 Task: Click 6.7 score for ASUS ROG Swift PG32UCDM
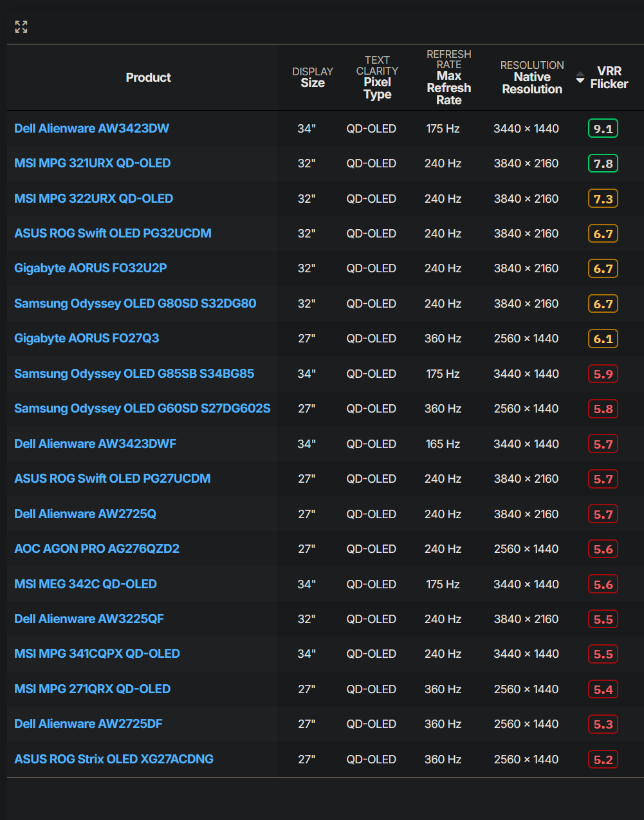[603, 234]
